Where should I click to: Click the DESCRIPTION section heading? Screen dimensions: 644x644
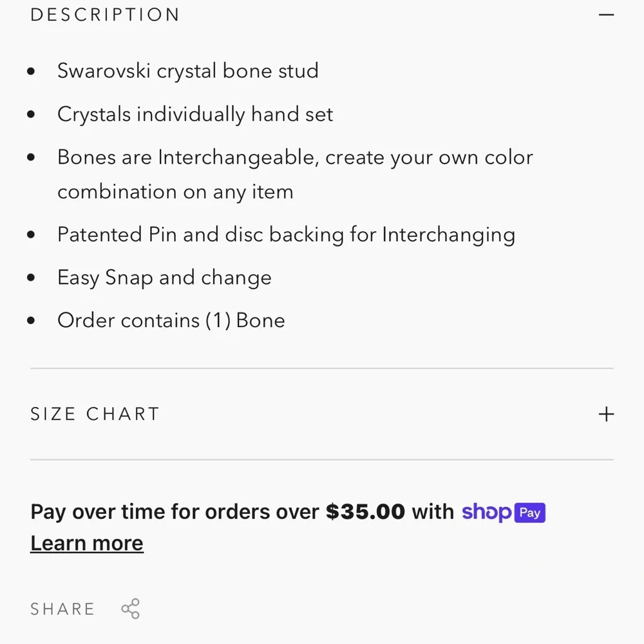105,15
